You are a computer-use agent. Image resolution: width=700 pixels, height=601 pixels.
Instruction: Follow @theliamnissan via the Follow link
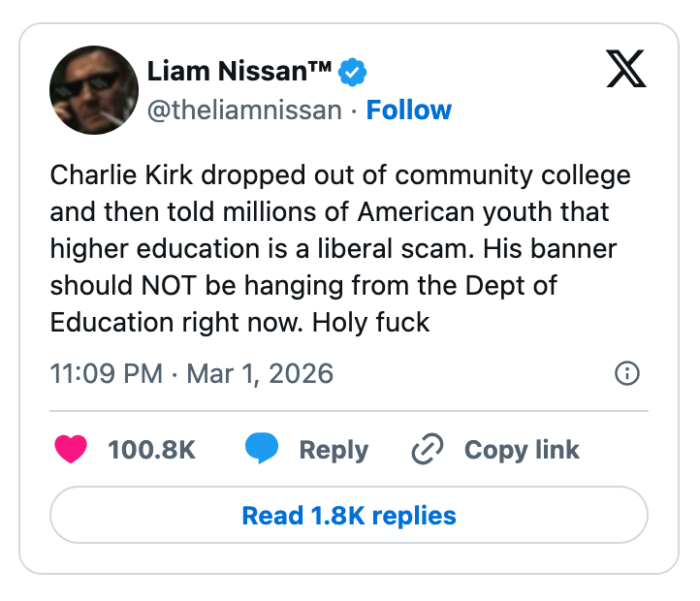[x=408, y=111]
